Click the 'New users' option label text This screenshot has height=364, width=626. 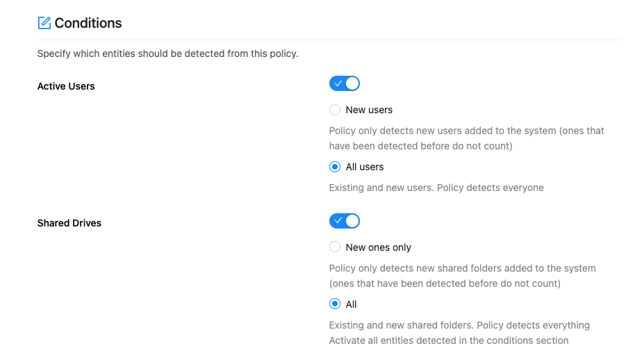(369, 110)
